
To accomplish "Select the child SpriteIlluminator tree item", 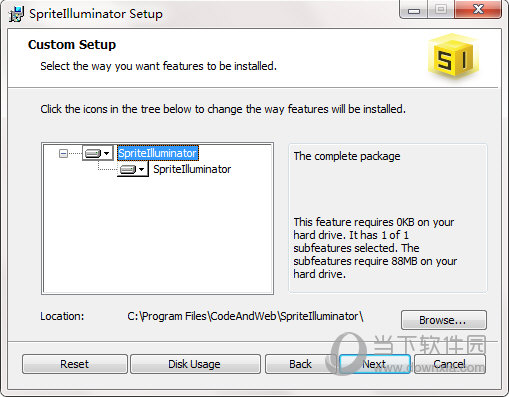I will click(192, 169).
